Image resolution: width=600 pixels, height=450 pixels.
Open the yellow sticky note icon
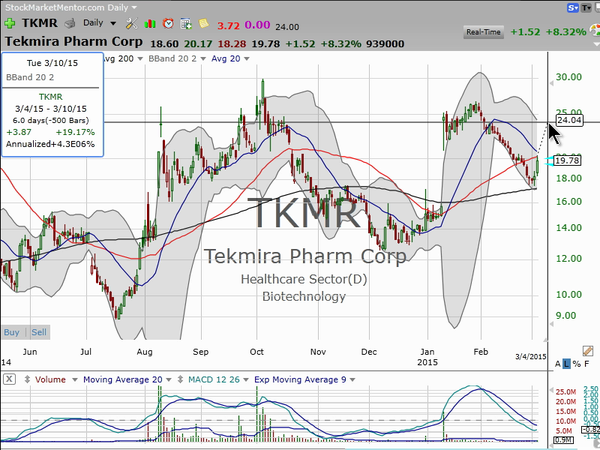point(204,23)
